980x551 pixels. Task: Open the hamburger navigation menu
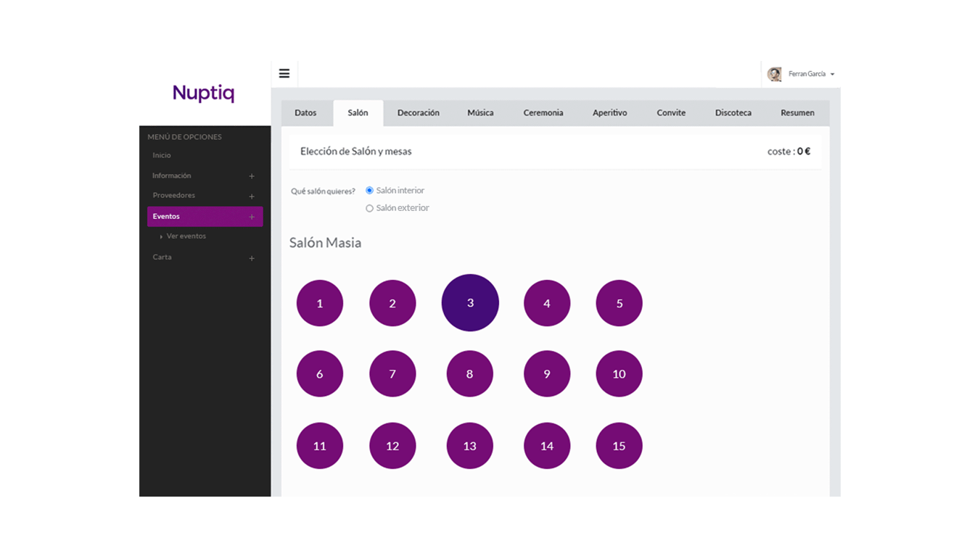(x=284, y=73)
